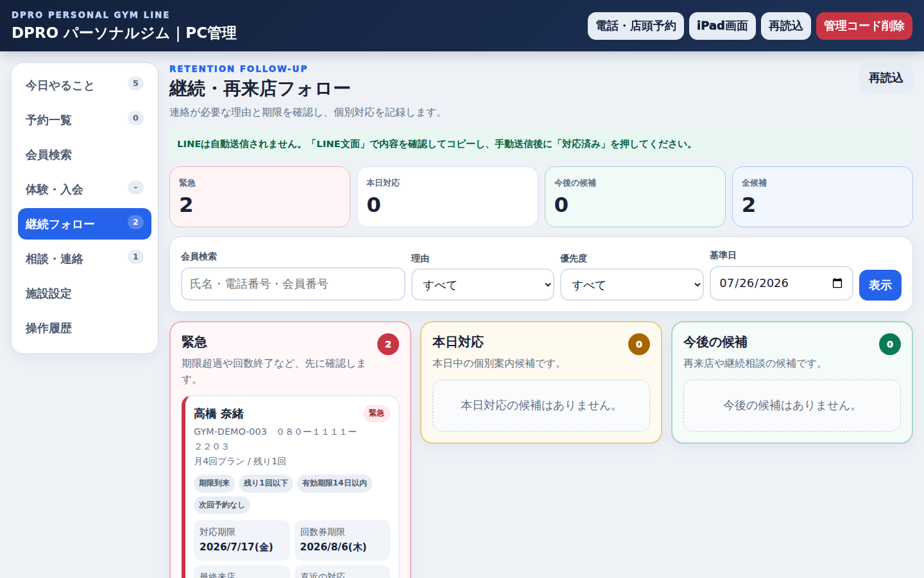924x578 pixels.
Task: Open the 理由 dropdown
Action: pos(483,285)
